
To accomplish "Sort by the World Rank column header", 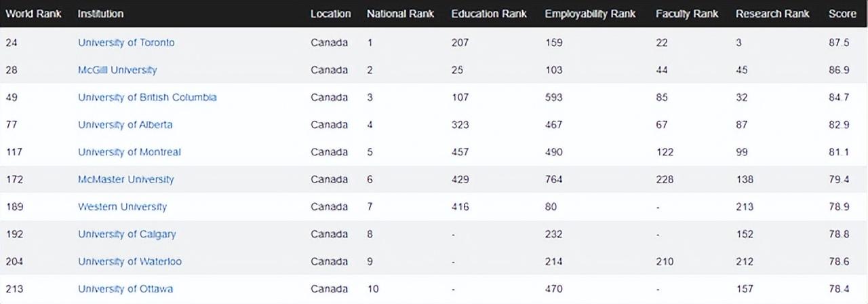I will click(x=33, y=14).
